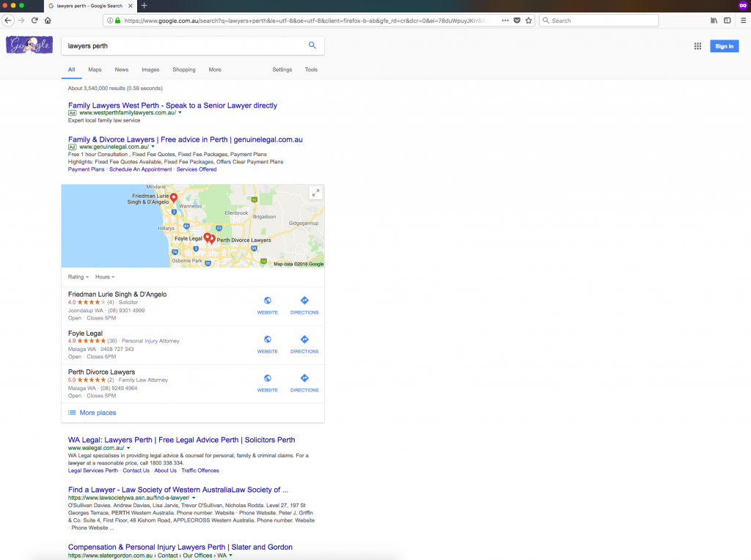Open the Payment Plans sitelink
Screen dimensions: 751x560
[87, 169]
